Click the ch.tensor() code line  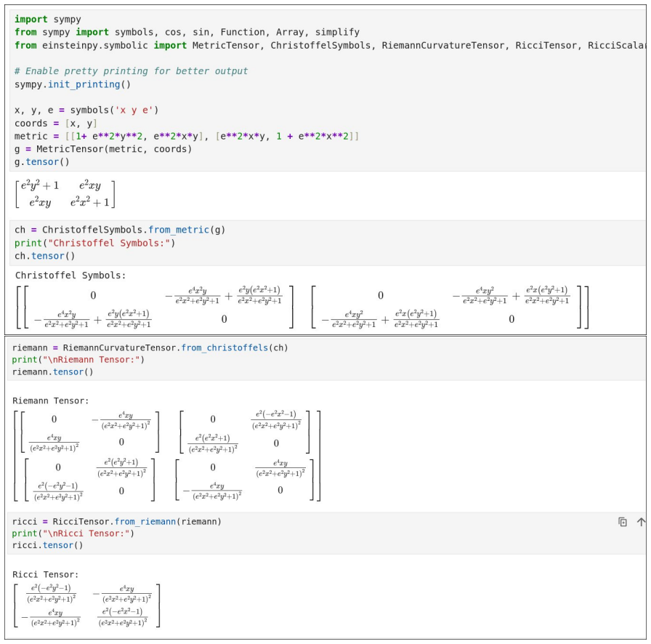click(45, 256)
